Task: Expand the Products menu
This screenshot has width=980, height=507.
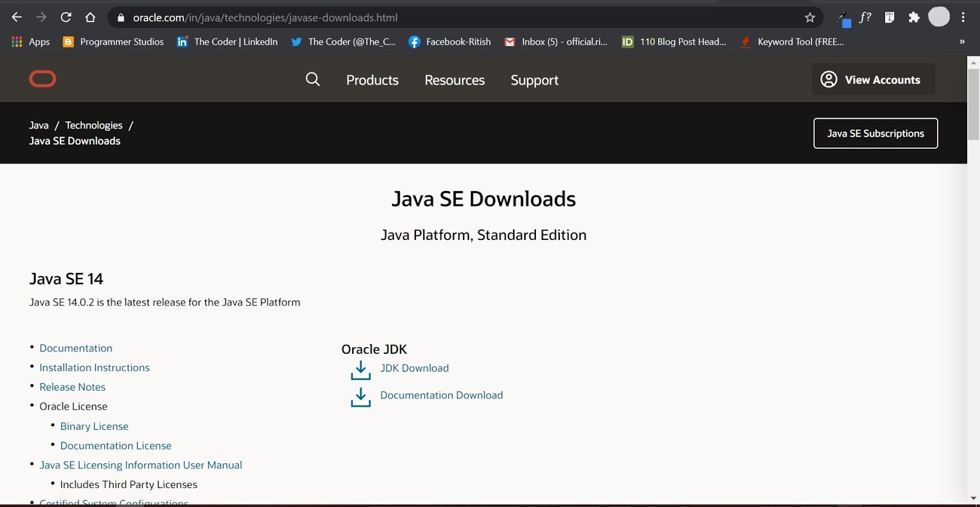Action: [372, 80]
